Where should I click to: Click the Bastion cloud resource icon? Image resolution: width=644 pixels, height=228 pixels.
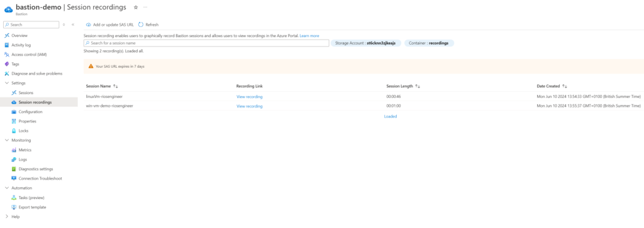tap(8, 9)
